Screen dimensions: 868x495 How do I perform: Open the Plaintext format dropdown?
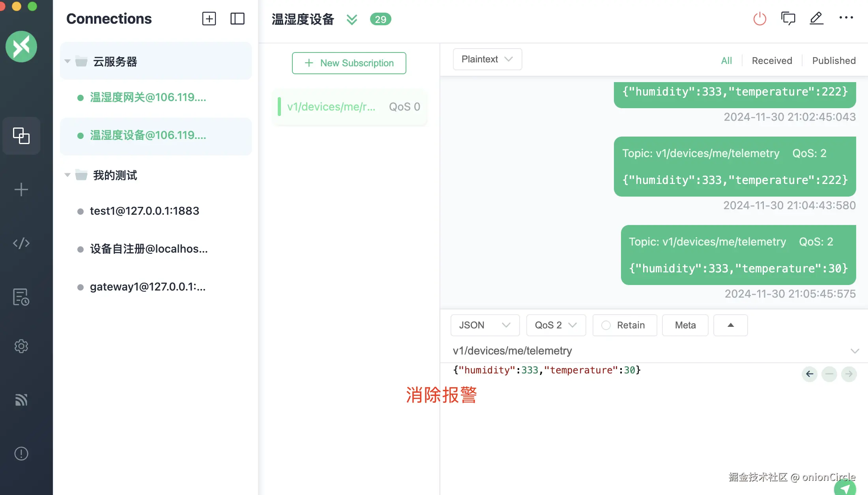(x=487, y=59)
